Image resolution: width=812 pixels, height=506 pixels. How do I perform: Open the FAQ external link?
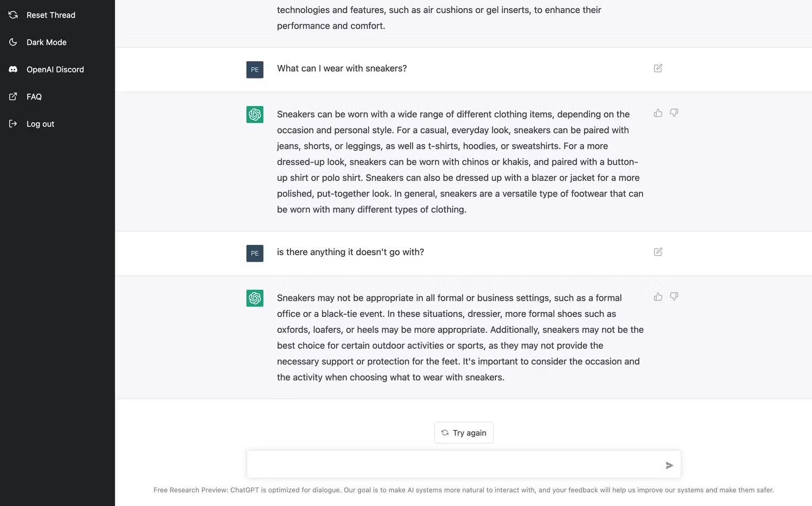[34, 96]
